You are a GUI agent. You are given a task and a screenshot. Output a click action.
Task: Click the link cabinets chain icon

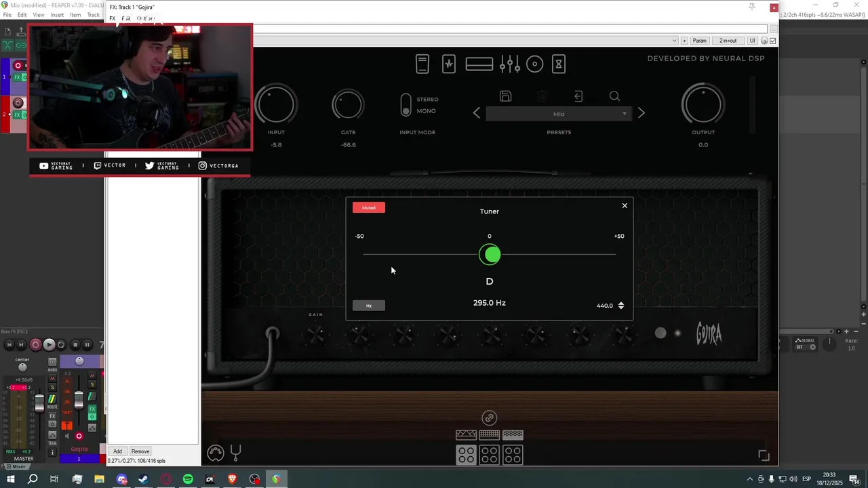pyautogui.click(x=490, y=418)
